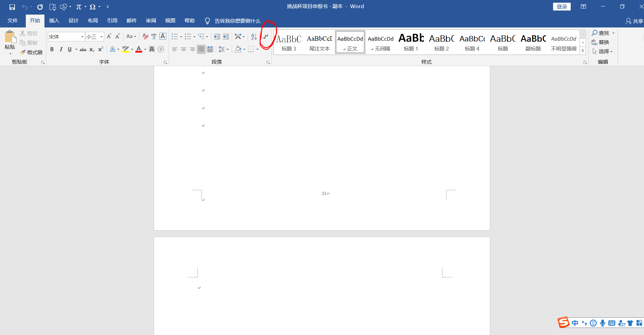Save the document from the quick access toolbar

tap(12, 7)
